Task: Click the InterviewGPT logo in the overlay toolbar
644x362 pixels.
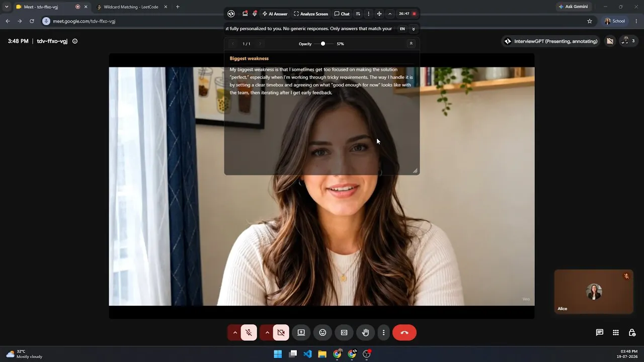Action: tap(231, 14)
